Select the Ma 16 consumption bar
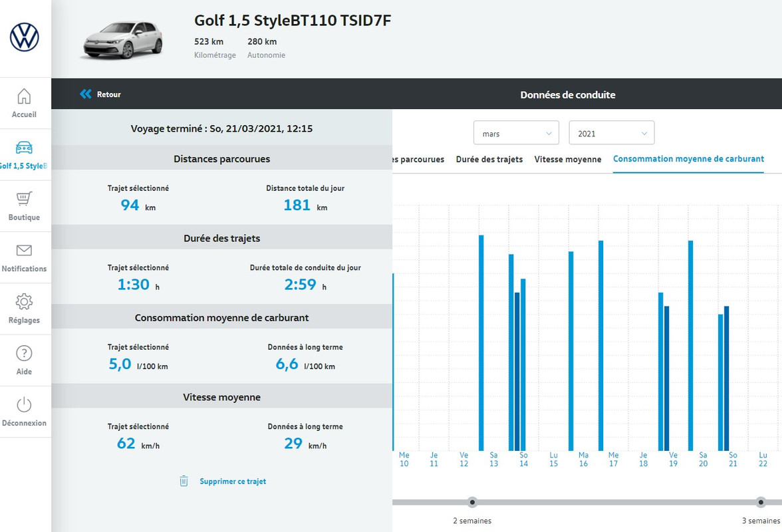The height and width of the screenshot is (532, 782). [571, 351]
